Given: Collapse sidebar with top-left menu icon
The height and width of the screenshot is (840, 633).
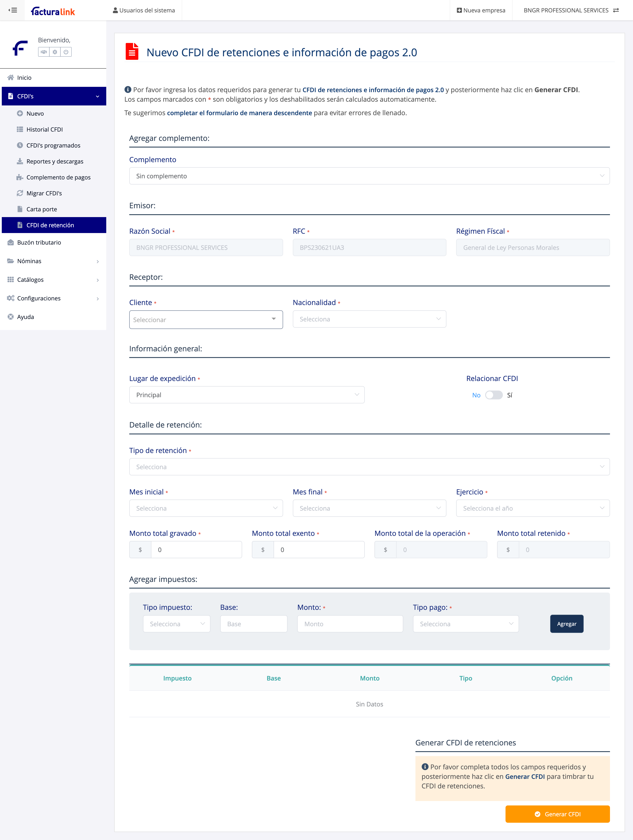Looking at the screenshot, I should pos(13,10).
